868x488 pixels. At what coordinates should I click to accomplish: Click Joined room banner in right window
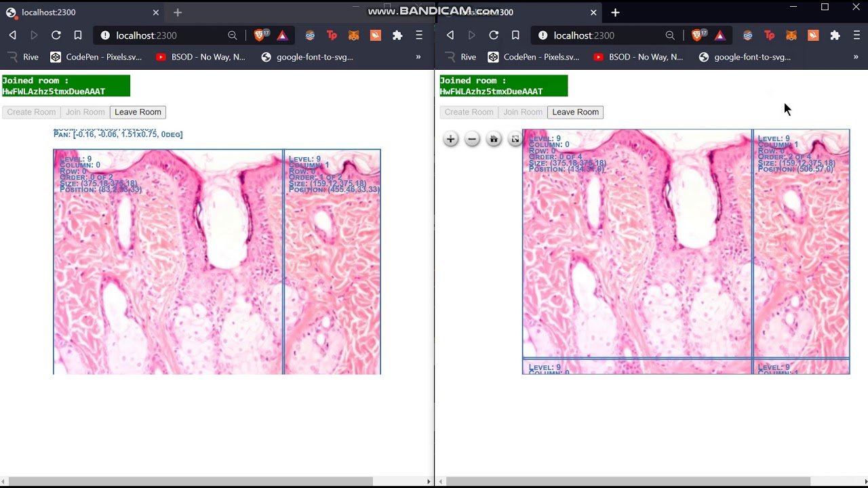(503, 86)
